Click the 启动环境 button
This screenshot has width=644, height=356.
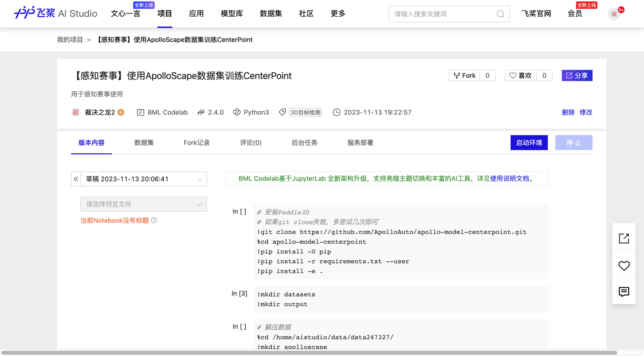529,143
